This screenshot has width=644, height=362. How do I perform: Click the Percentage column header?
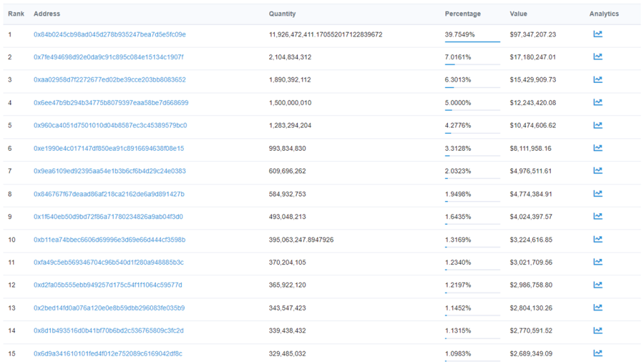coord(462,14)
